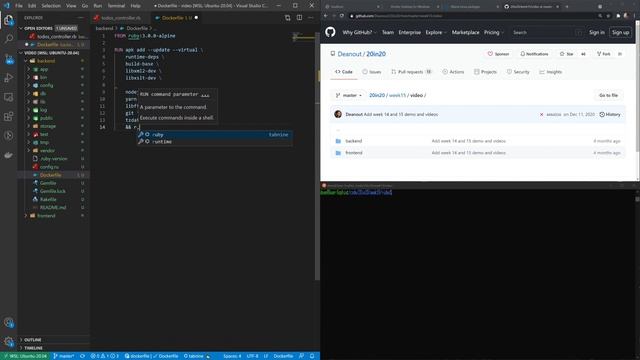Open Gemfile.lock in explorer
This screenshot has height=360, width=640.
click(x=53, y=191)
